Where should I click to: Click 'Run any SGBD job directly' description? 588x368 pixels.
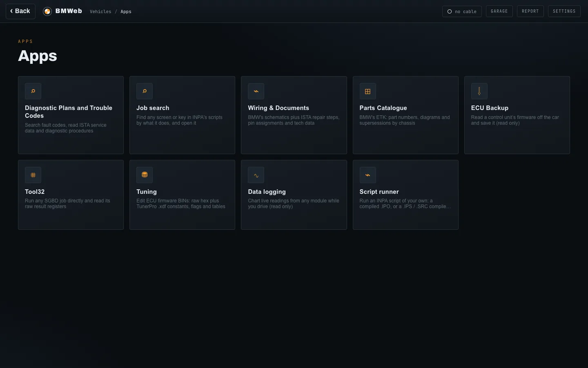click(x=67, y=204)
